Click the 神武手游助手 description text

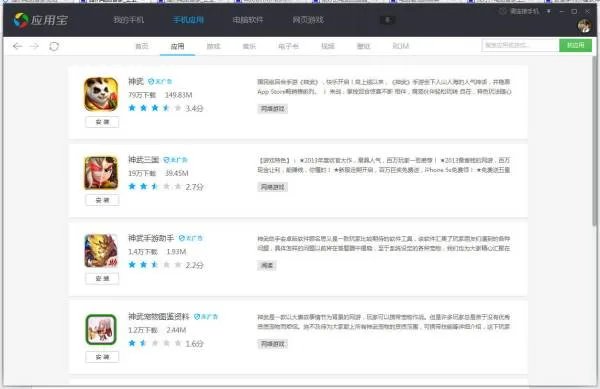coord(384,243)
